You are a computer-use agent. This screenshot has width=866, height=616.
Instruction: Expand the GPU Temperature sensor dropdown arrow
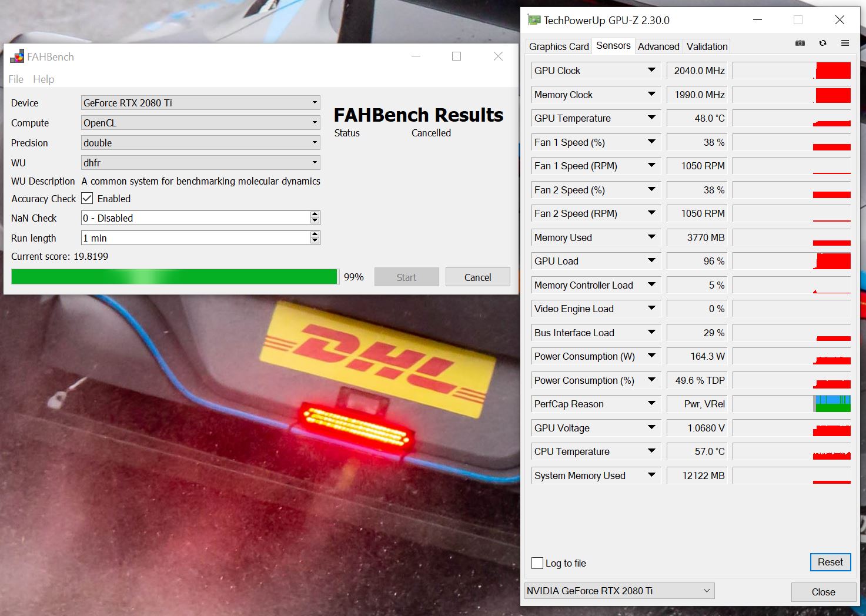point(651,118)
